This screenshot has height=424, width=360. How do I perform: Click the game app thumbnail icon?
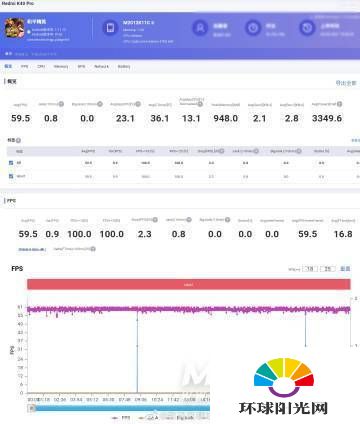(x=14, y=28)
